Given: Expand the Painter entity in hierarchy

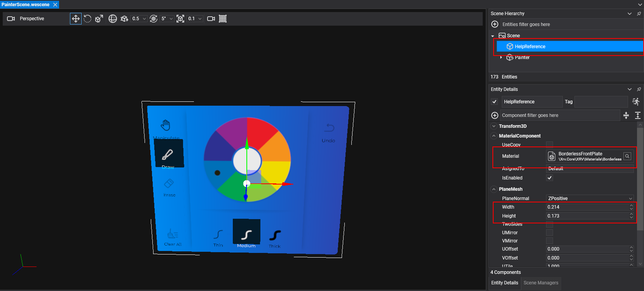Looking at the screenshot, I should click(501, 58).
